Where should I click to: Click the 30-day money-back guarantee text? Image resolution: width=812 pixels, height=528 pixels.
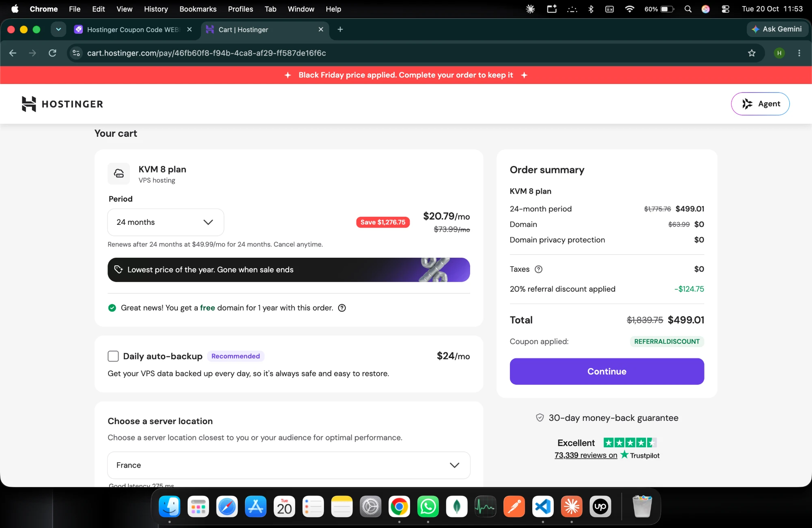613,418
